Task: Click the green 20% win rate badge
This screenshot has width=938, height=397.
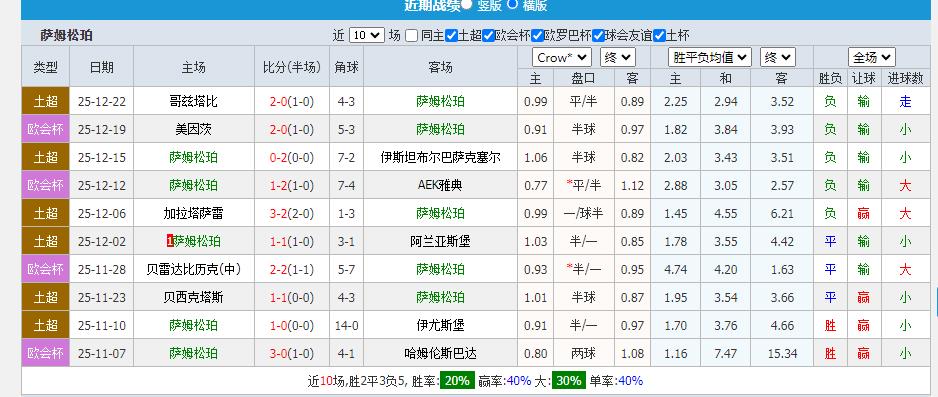Action: [458, 381]
